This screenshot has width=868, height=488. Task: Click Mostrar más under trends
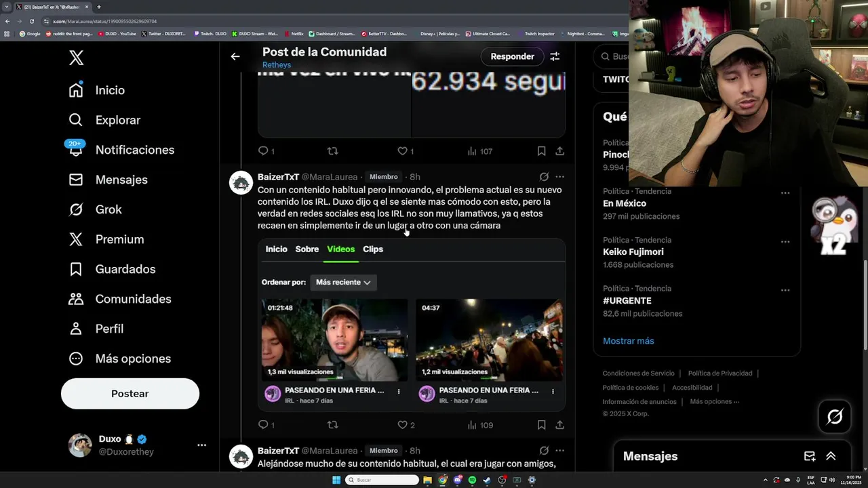(x=629, y=341)
